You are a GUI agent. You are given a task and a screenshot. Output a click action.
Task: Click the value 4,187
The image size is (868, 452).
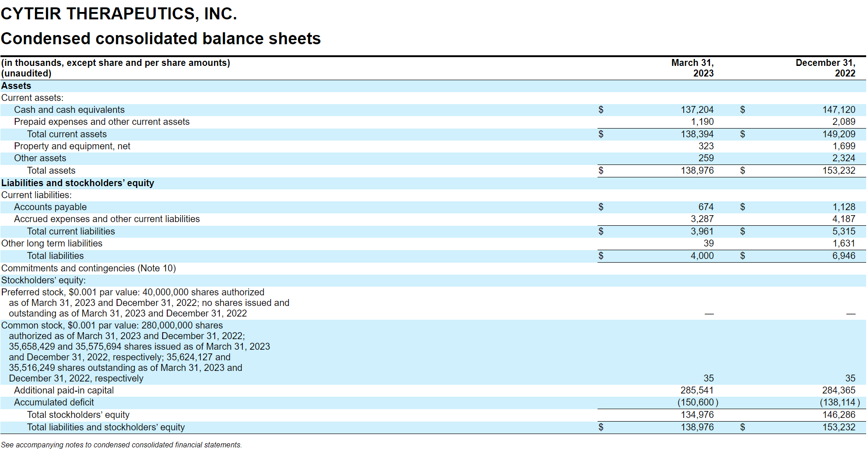844,219
